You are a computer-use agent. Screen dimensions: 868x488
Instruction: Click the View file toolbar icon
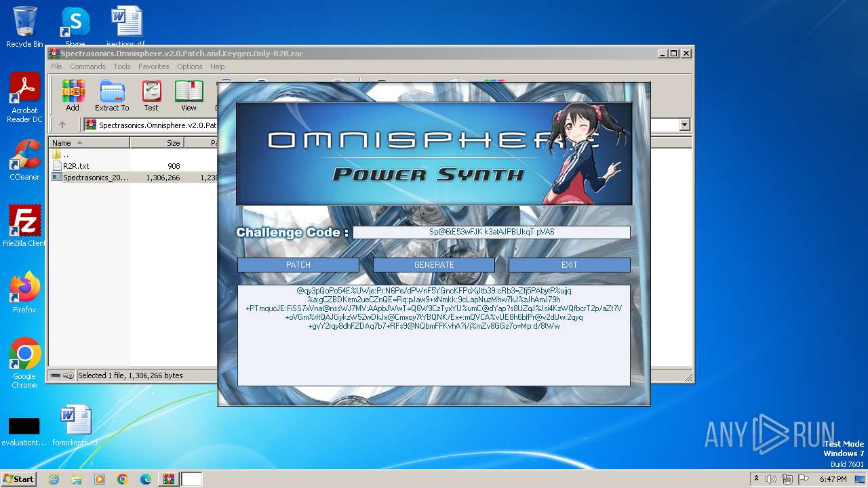[x=189, y=96]
